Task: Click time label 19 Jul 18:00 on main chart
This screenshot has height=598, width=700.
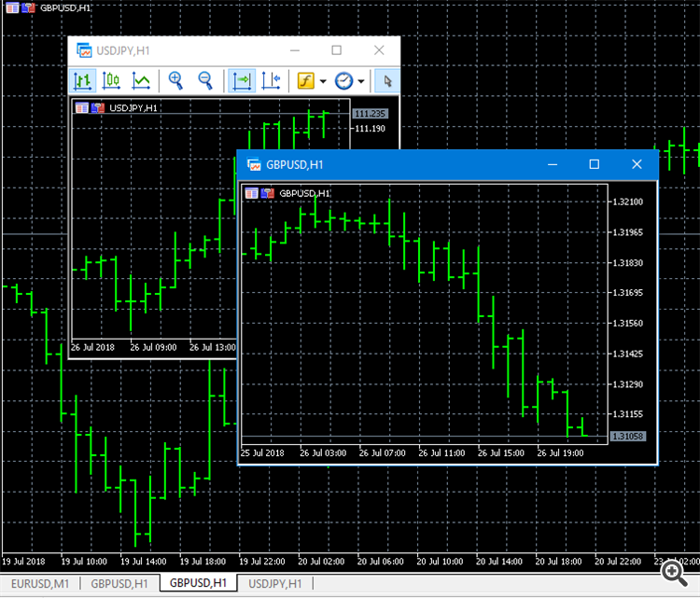Action: [203, 562]
